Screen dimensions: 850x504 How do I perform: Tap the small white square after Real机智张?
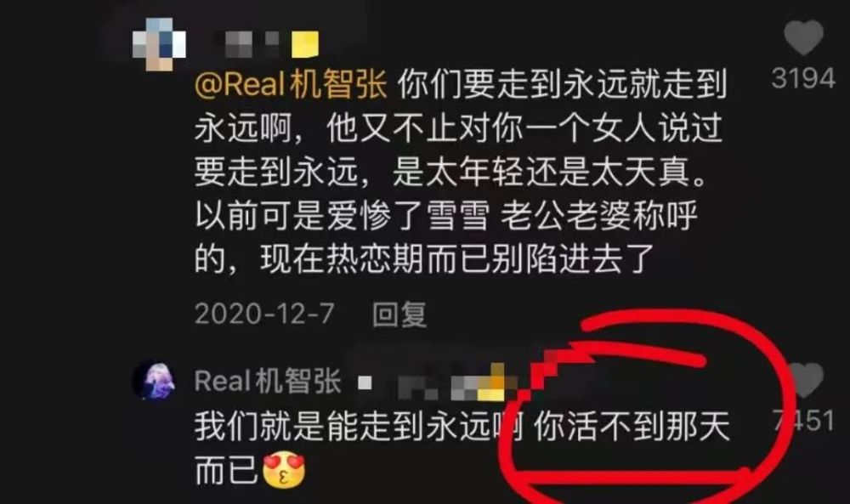[365, 382]
